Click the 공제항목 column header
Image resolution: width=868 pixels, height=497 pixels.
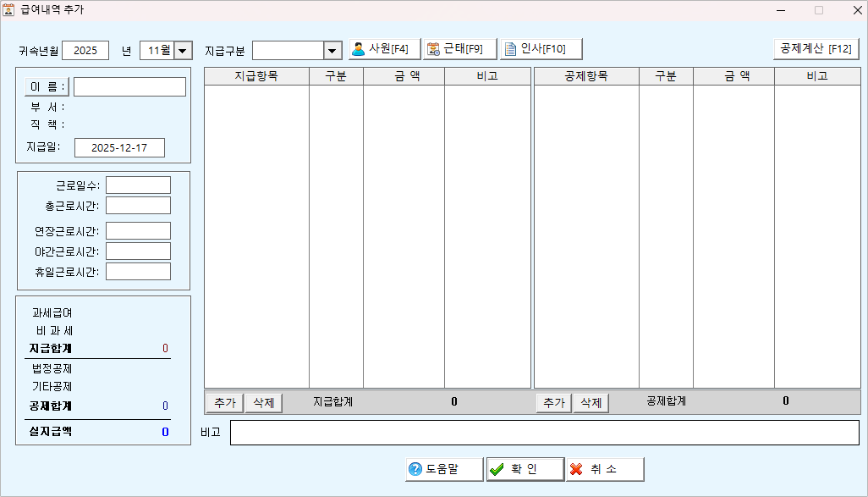pyautogui.click(x=586, y=76)
